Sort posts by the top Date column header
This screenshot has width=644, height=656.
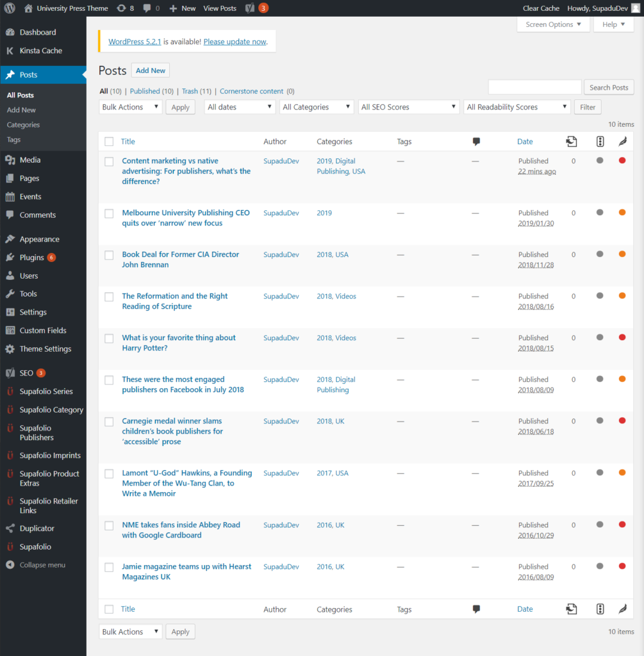click(x=525, y=142)
